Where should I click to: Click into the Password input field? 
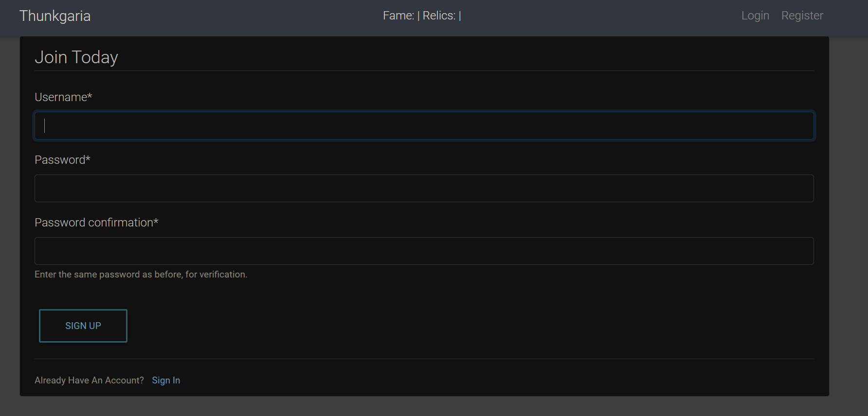424,188
